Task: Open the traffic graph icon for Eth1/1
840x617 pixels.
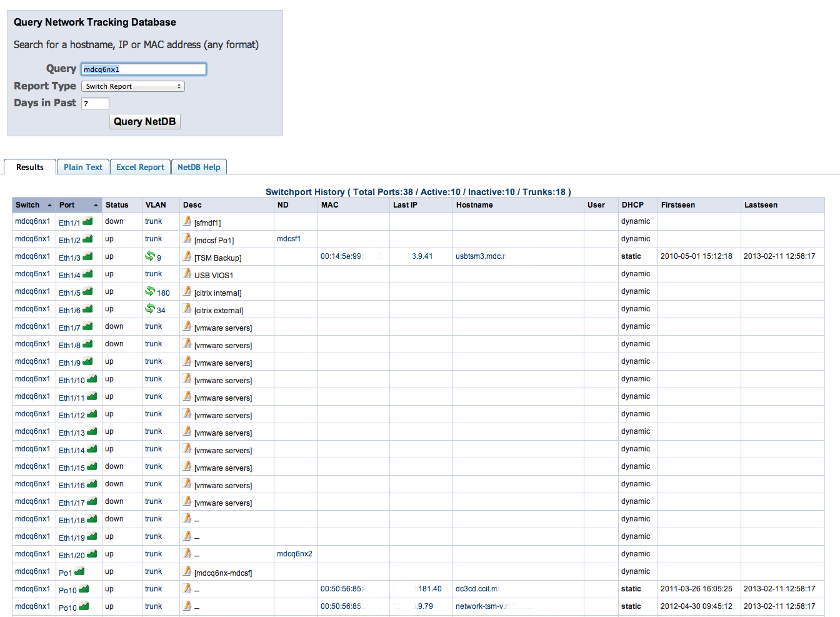Action: [x=87, y=221]
